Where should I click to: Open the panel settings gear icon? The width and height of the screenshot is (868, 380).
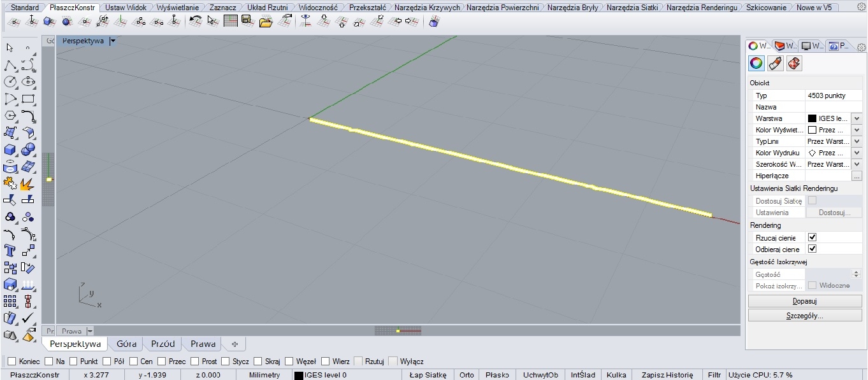[861, 47]
